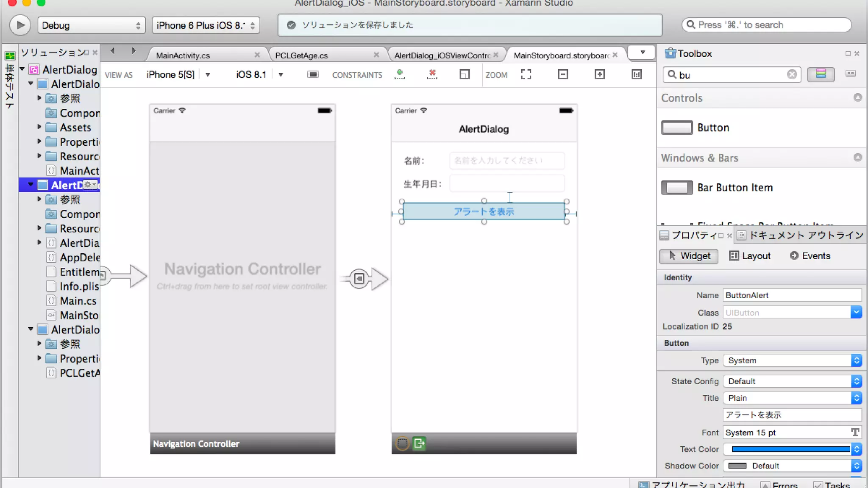Click zoom to fit icon
Image resolution: width=868 pixels, height=488 pixels.
[x=526, y=75]
